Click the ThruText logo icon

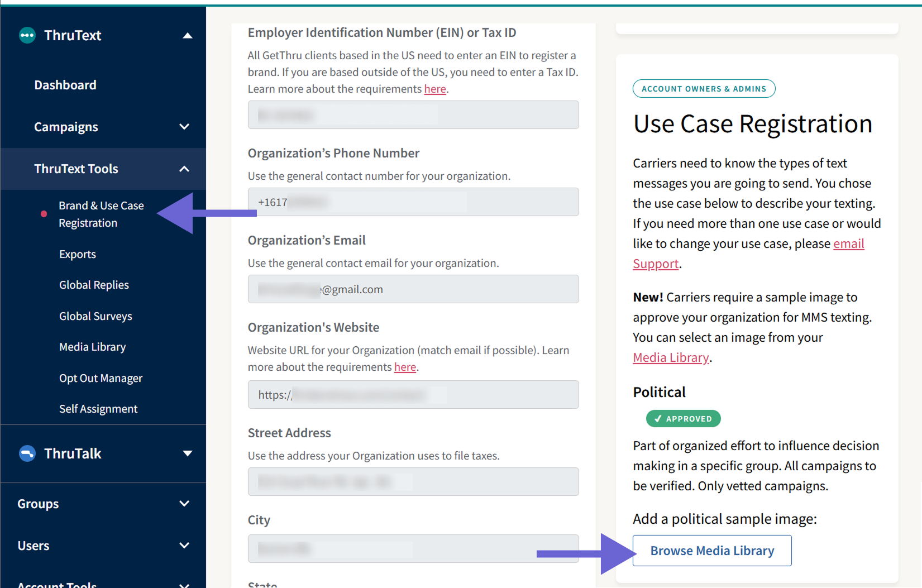[27, 35]
